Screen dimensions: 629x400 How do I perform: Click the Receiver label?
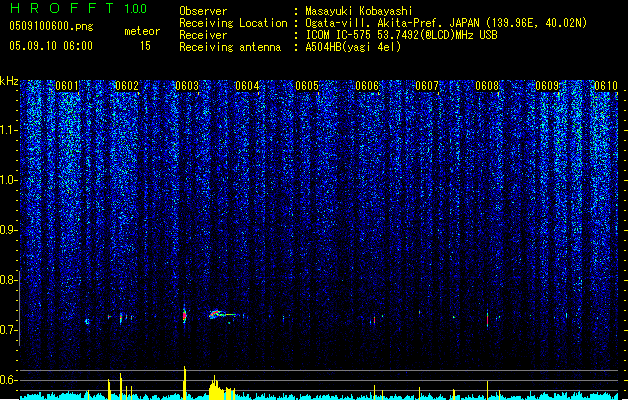[203, 35]
